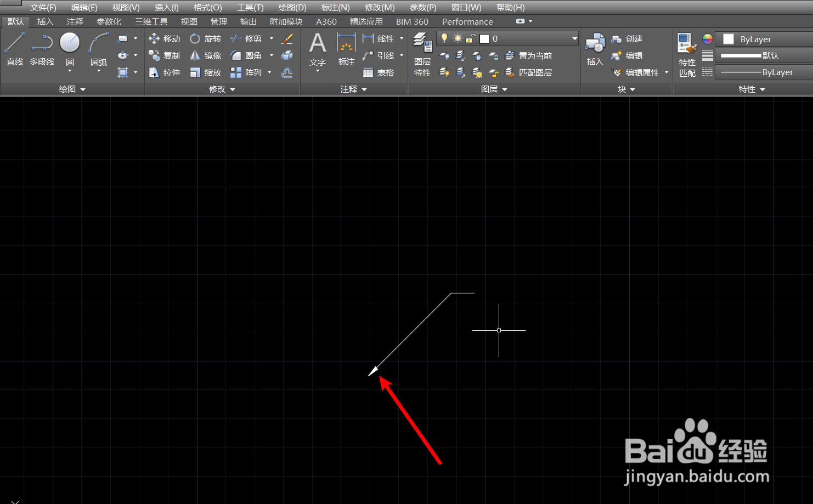Choose the 复制 copy tool
This screenshot has height=504, width=813.
pos(165,55)
